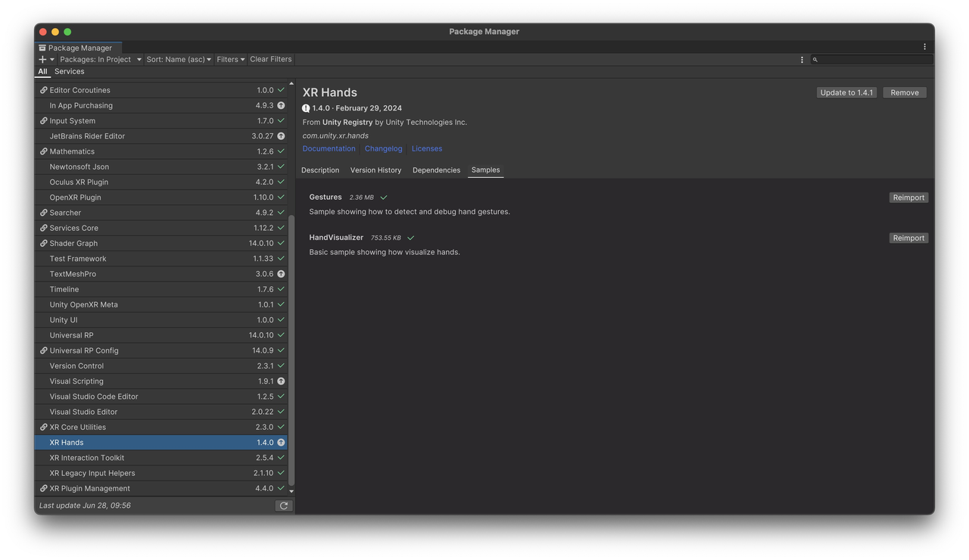Reimport the Gestures sample

click(908, 198)
